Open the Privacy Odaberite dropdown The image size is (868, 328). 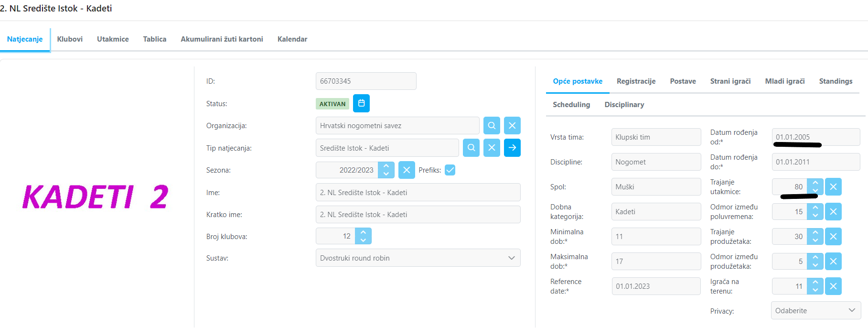[815, 311]
